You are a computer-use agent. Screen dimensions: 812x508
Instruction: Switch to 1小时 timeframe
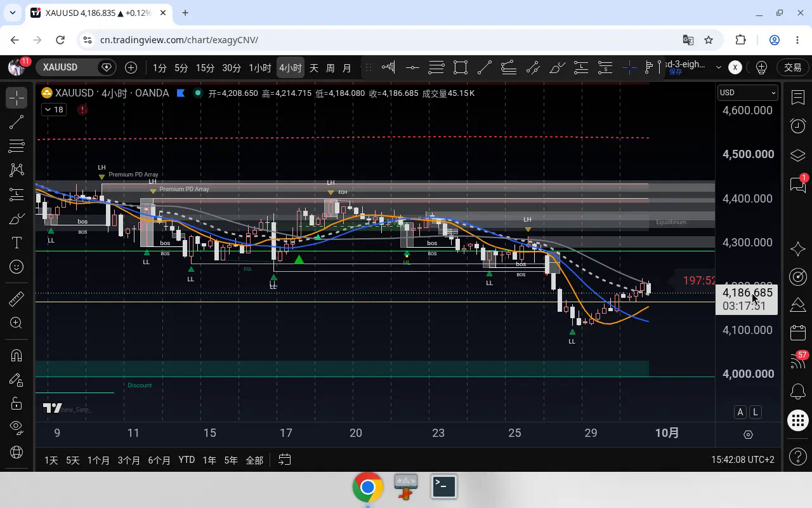point(260,67)
